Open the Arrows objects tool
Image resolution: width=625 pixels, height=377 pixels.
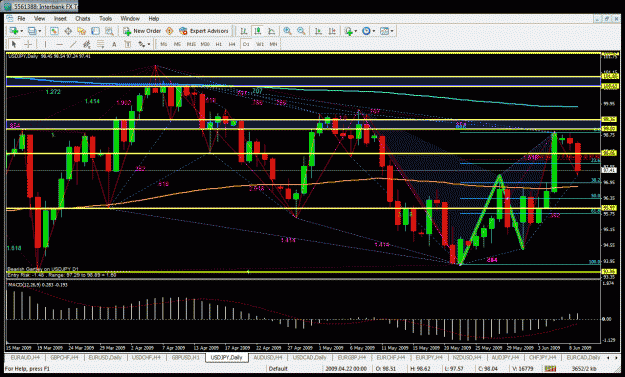point(142,44)
